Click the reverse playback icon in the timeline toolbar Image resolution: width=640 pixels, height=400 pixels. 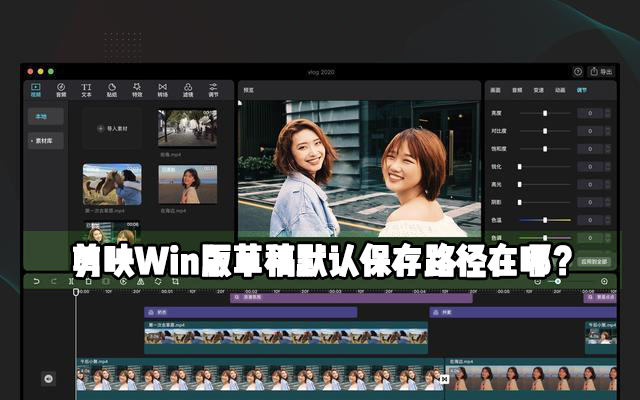[123, 281]
